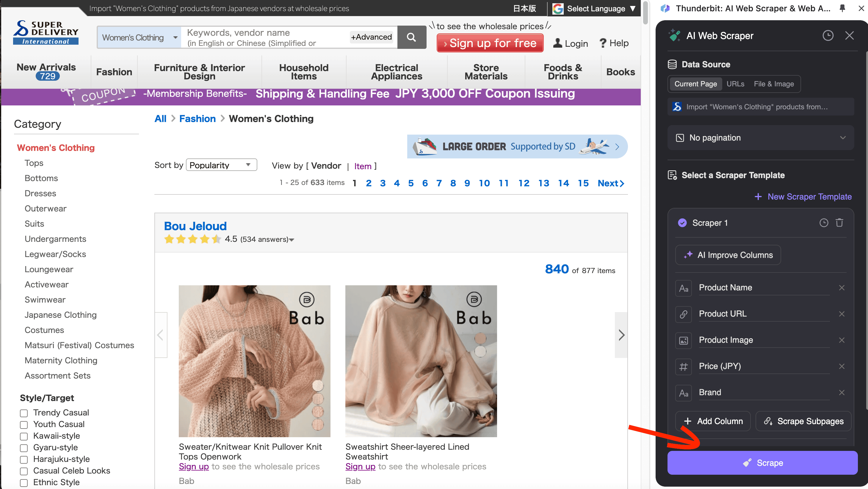Switch to the URLs data source tab

[x=735, y=84]
